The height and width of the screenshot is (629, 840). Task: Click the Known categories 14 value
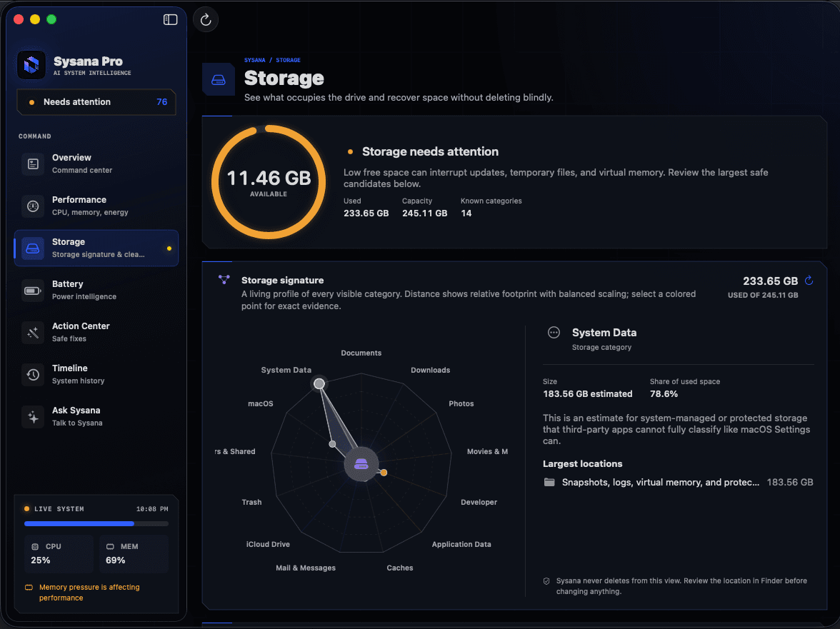pos(466,213)
